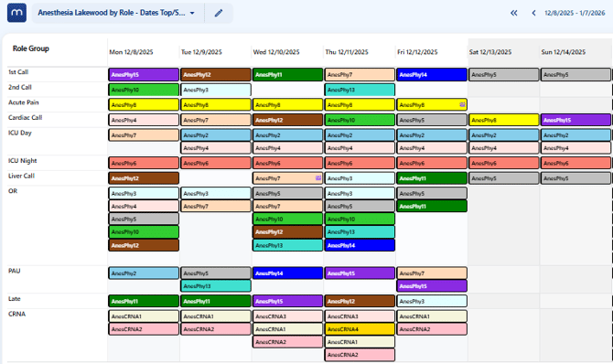The width and height of the screenshot is (613, 364).
Task: Go to previous date range with single chevron
Action: (x=533, y=13)
